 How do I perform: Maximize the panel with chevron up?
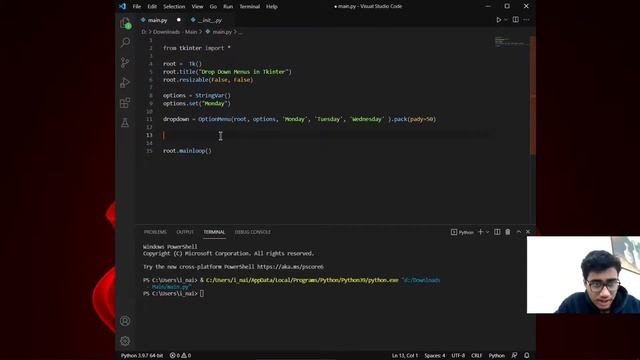pyautogui.click(x=518, y=232)
